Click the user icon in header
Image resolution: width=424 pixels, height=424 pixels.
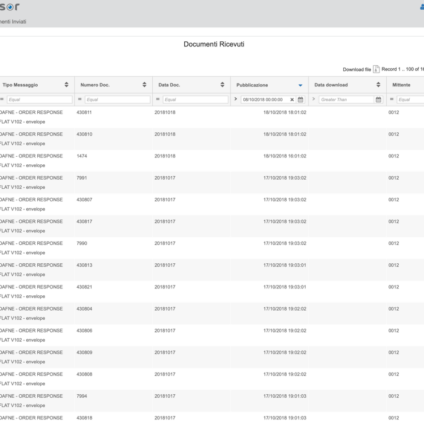click(x=422, y=7)
